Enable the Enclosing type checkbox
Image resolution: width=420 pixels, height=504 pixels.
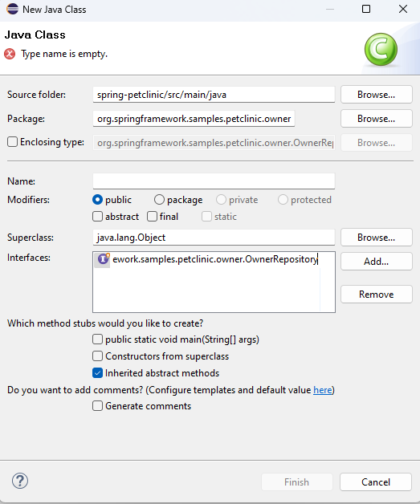(13, 142)
